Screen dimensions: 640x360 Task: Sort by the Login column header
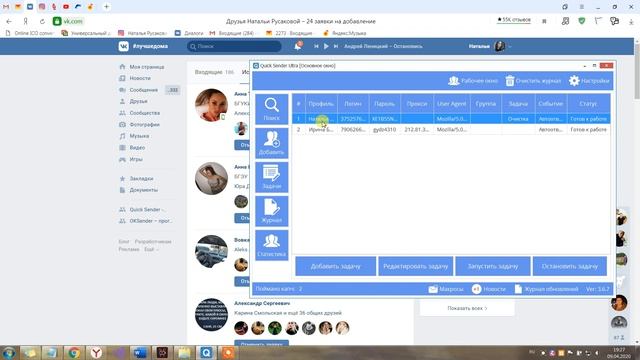click(x=353, y=104)
